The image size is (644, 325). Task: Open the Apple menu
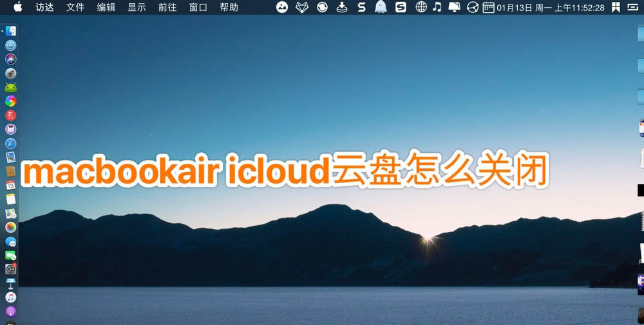pyautogui.click(x=17, y=7)
